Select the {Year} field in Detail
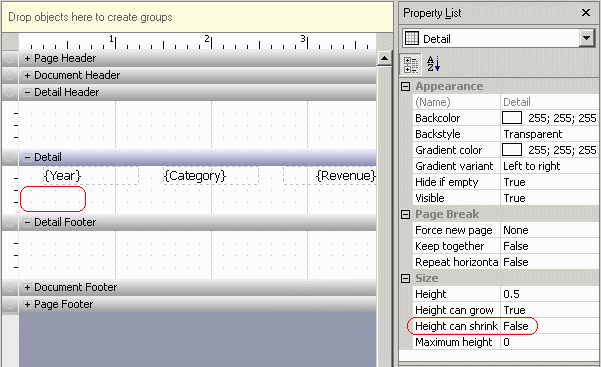Screen dimensions: 601x367 coord(91,176)
